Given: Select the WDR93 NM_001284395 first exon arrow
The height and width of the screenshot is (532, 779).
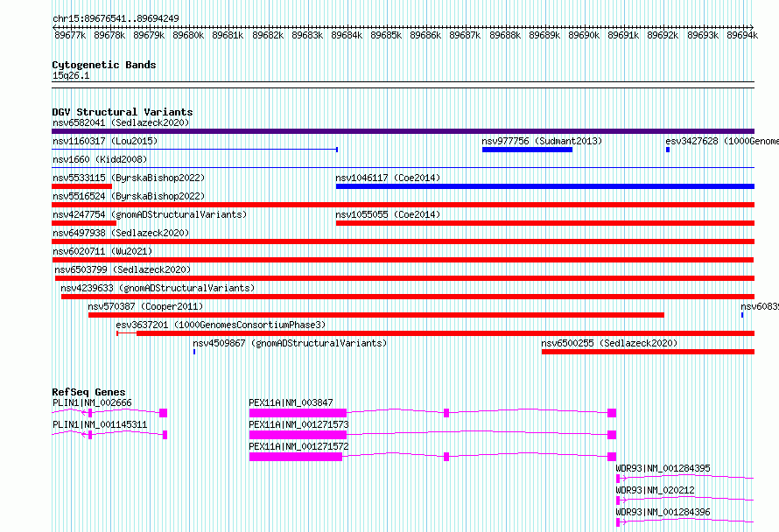Looking at the screenshot, I should 621,479.
